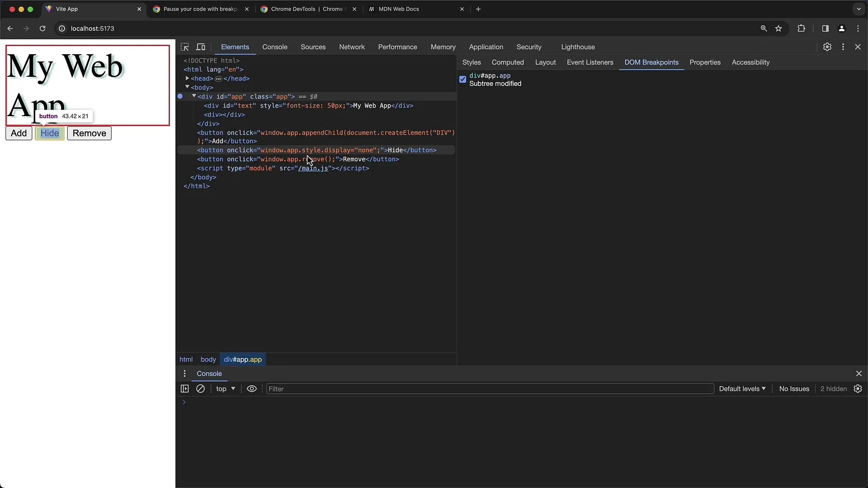
Task: Click the Remove button
Action: tap(90, 133)
